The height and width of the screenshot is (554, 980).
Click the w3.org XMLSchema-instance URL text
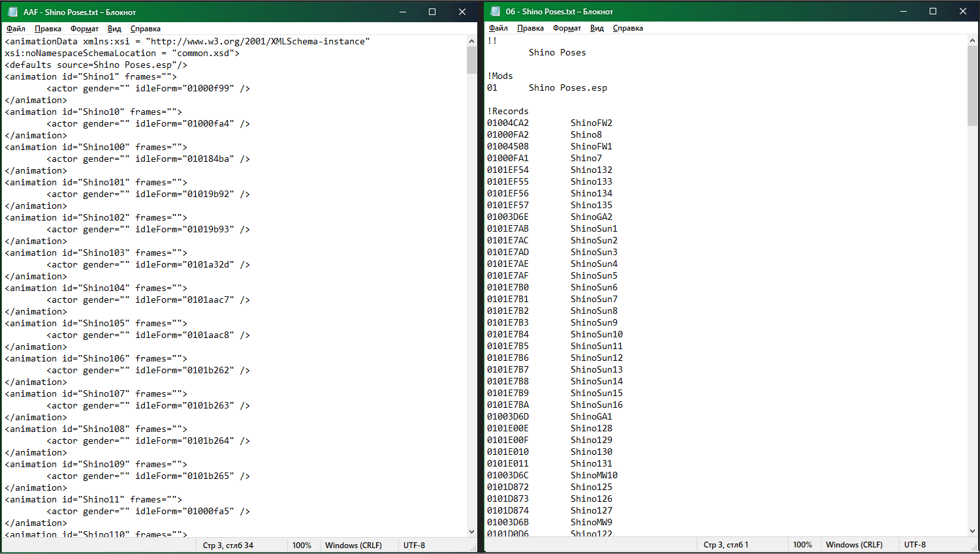click(x=258, y=41)
